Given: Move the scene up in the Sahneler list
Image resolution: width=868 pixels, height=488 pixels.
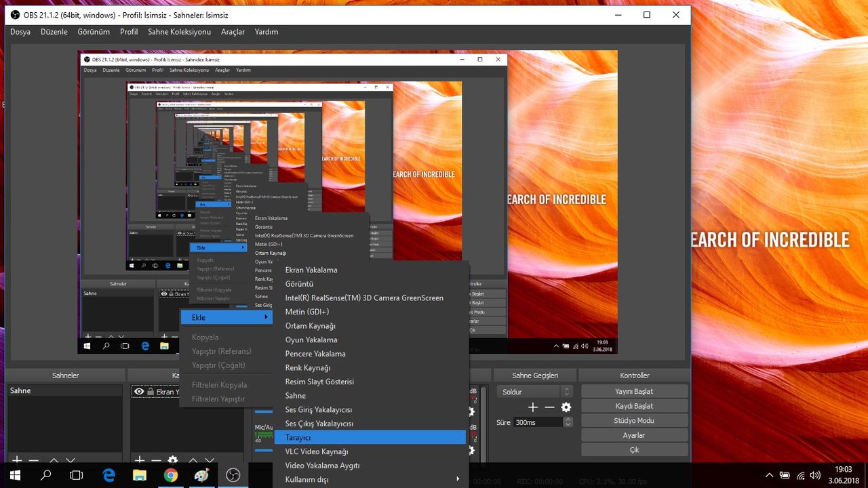Looking at the screenshot, I should [54, 460].
